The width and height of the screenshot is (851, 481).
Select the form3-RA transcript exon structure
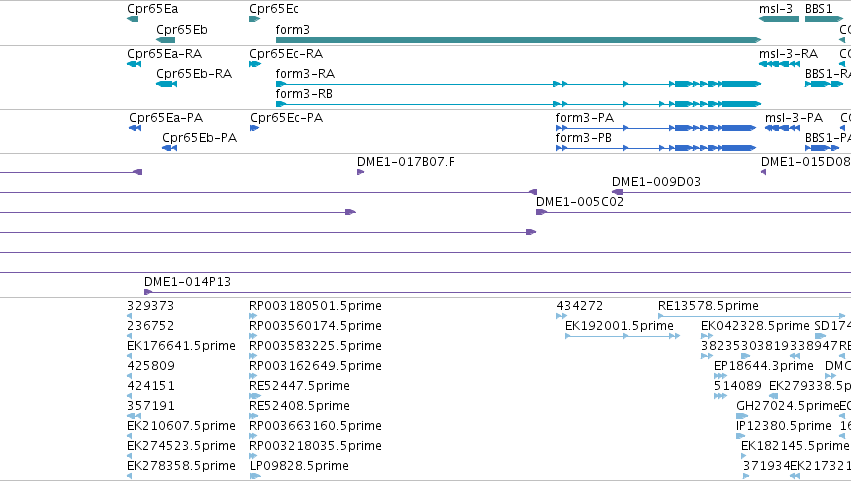tap(518, 84)
